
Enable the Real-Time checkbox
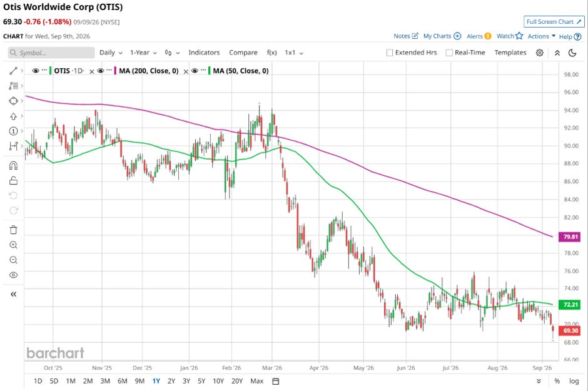click(x=449, y=53)
